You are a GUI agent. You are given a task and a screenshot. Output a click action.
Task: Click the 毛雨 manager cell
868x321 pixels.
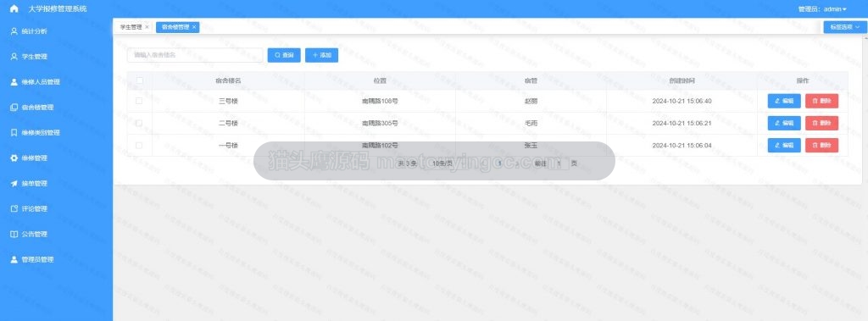(x=531, y=123)
